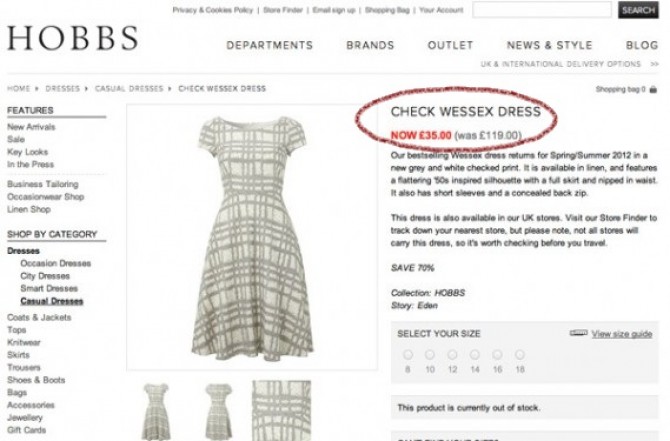
Task: Click the HOBBS logo
Action: tap(73, 38)
